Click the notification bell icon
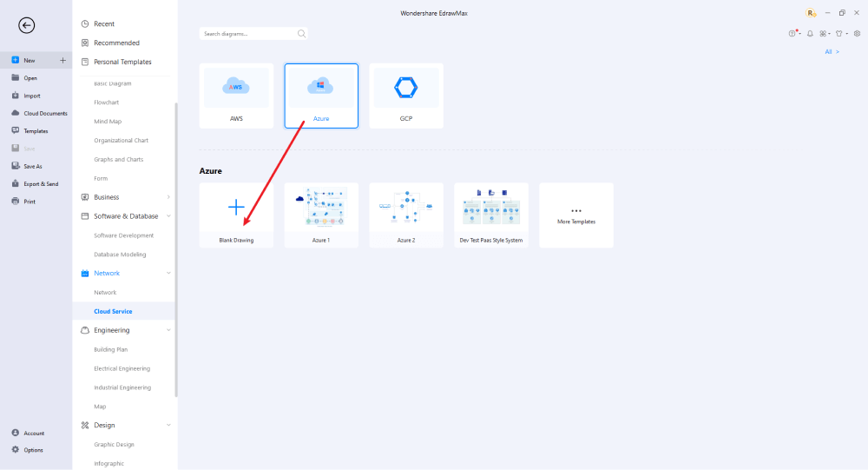868x470 pixels. [810, 34]
